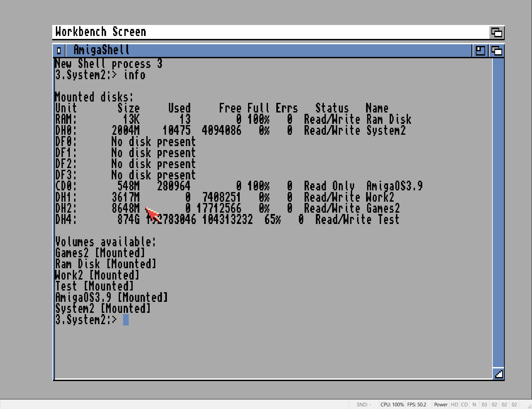Click the 'Games2 [Mounted]' volume line

pyautogui.click(x=100, y=253)
